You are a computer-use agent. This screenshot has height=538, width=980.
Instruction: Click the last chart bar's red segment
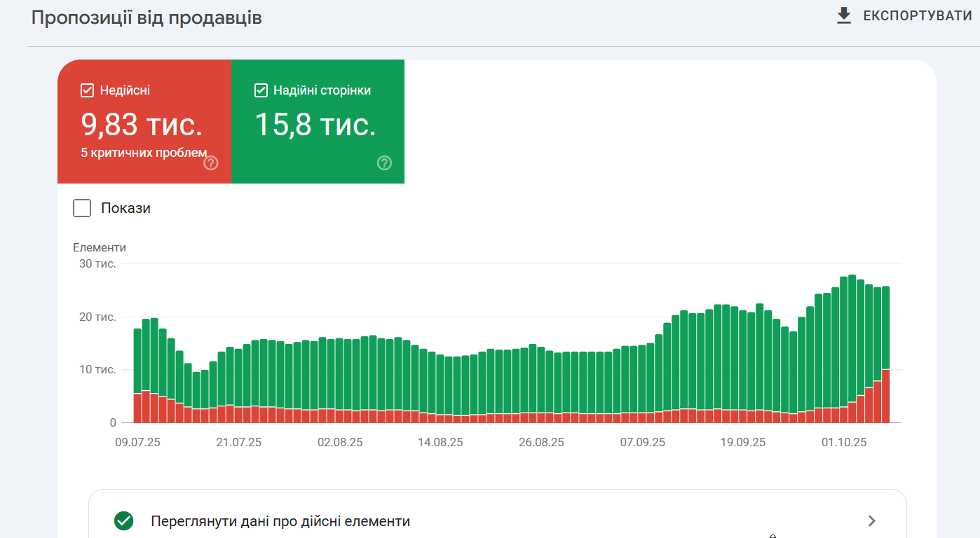coord(885,396)
